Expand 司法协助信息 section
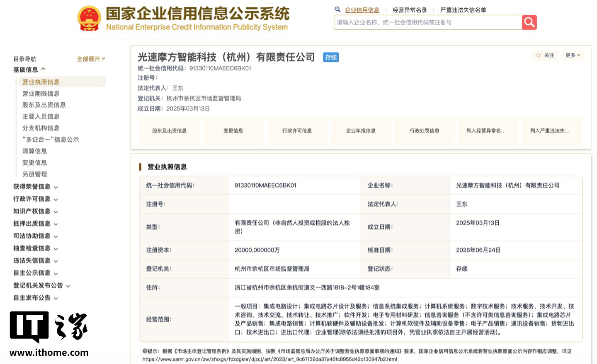Screen dimensions: 597x364 coord(36,236)
